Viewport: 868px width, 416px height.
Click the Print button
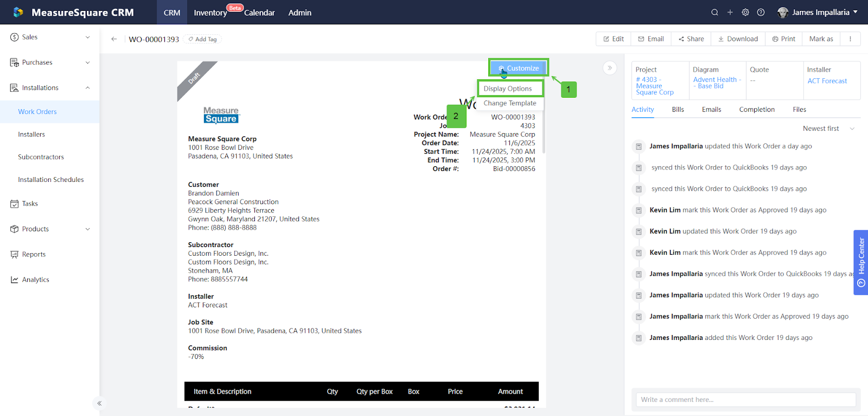tap(784, 39)
